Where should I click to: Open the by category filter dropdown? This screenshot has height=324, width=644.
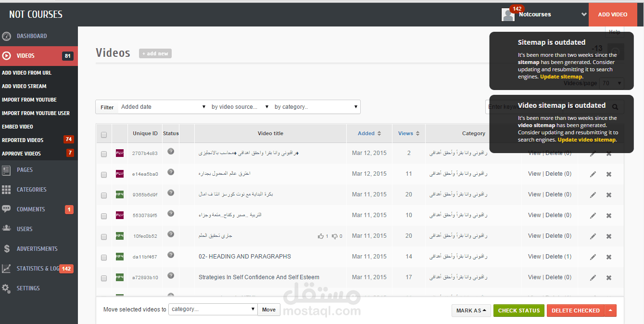pyautogui.click(x=316, y=107)
